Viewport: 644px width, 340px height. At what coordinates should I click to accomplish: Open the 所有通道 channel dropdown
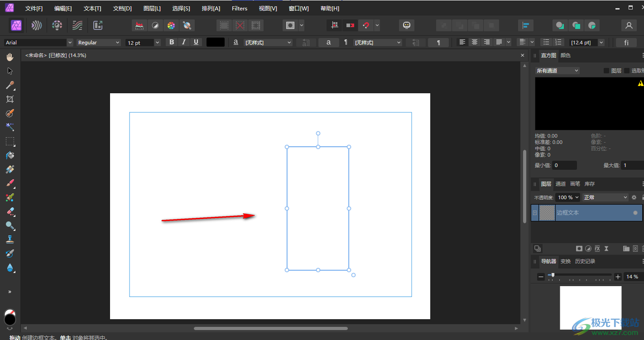557,71
